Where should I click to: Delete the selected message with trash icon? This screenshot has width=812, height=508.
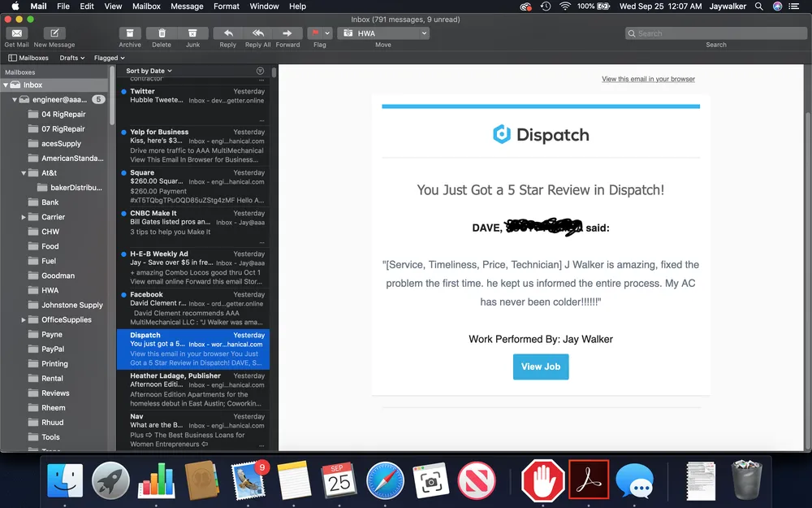point(162,33)
